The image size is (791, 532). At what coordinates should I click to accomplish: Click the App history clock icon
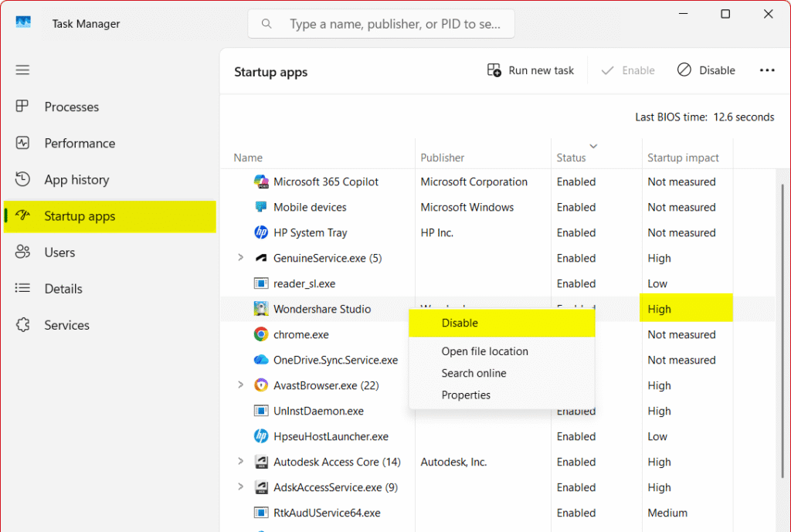pos(22,179)
